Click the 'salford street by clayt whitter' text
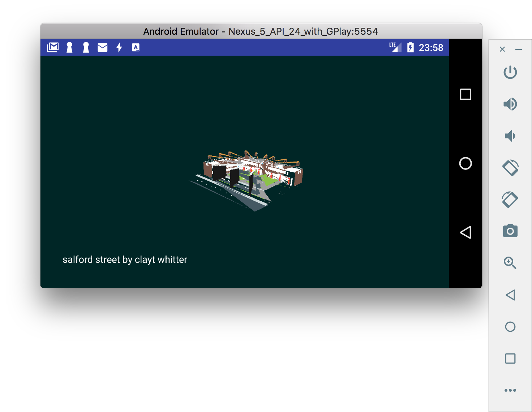The height and width of the screenshot is (412, 532). tap(125, 259)
